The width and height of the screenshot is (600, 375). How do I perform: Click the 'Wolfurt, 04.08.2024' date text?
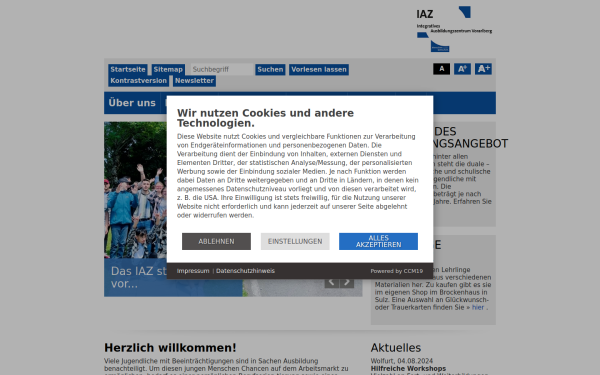click(x=401, y=361)
